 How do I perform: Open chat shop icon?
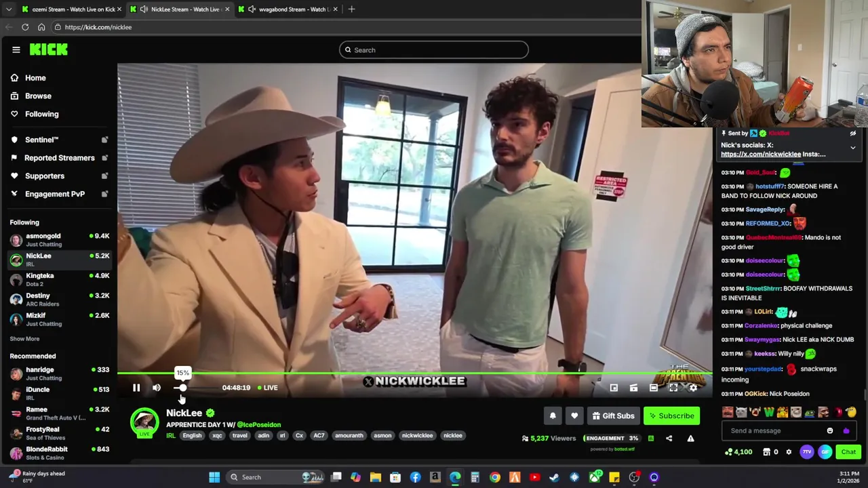click(x=766, y=452)
